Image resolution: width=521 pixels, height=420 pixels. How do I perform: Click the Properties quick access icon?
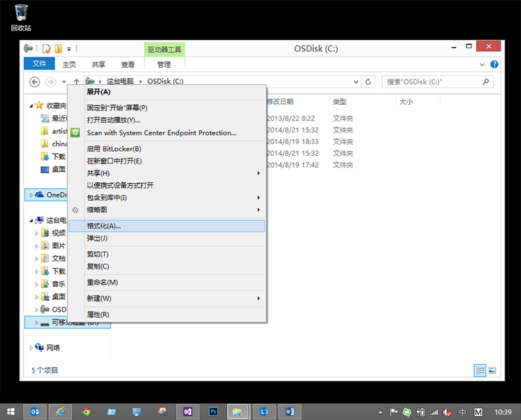click(47, 49)
